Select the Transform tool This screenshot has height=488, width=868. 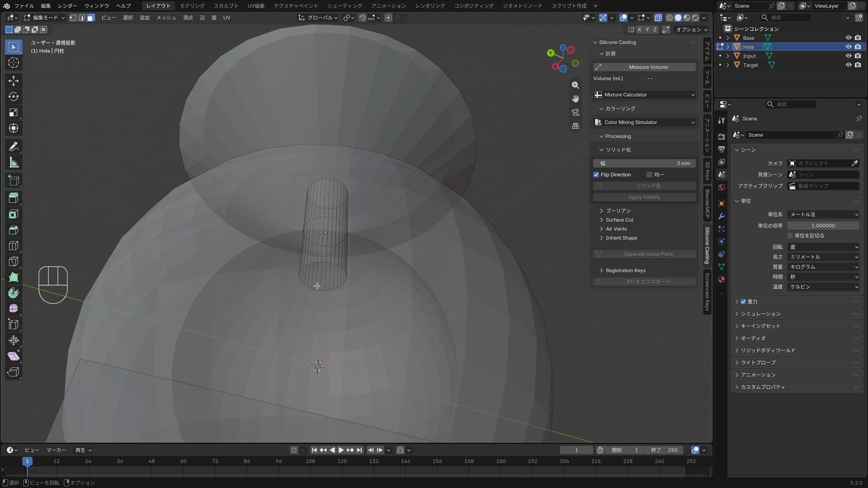coord(14,128)
